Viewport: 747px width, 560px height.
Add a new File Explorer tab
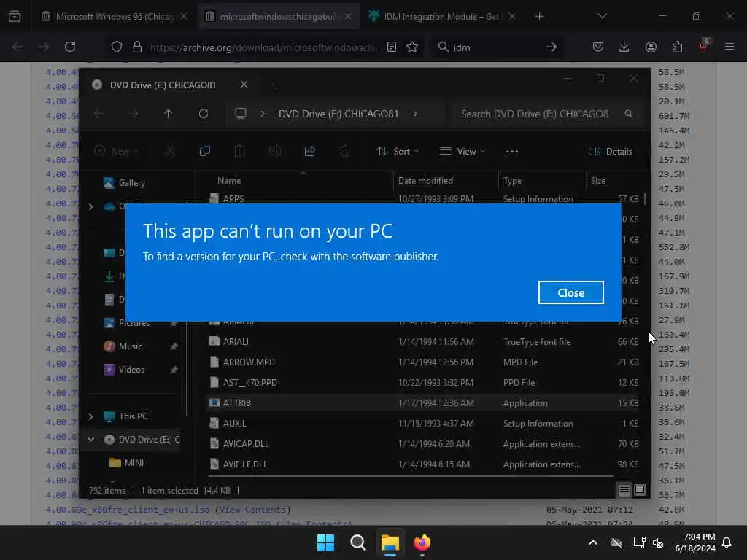coord(276,85)
